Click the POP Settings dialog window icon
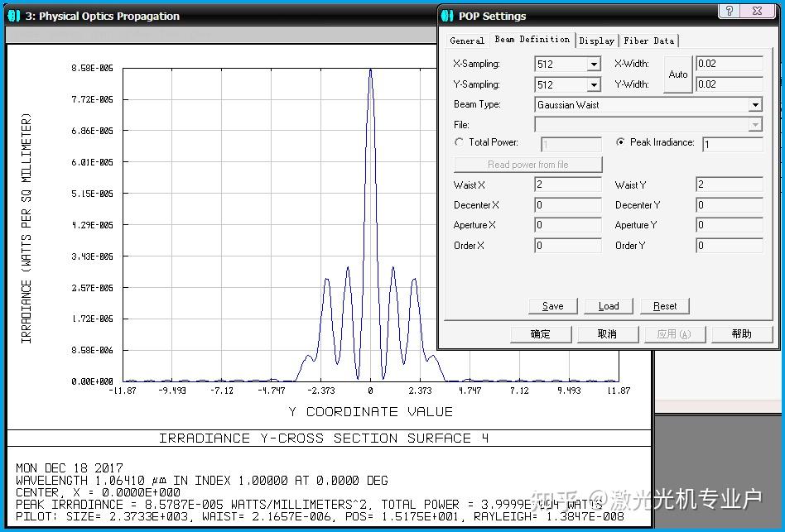The height and width of the screenshot is (532, 785). (x=448, y=16)
